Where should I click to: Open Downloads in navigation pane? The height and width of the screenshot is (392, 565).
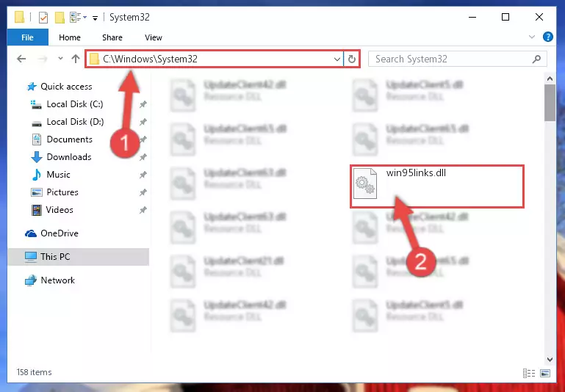[69, 157]
